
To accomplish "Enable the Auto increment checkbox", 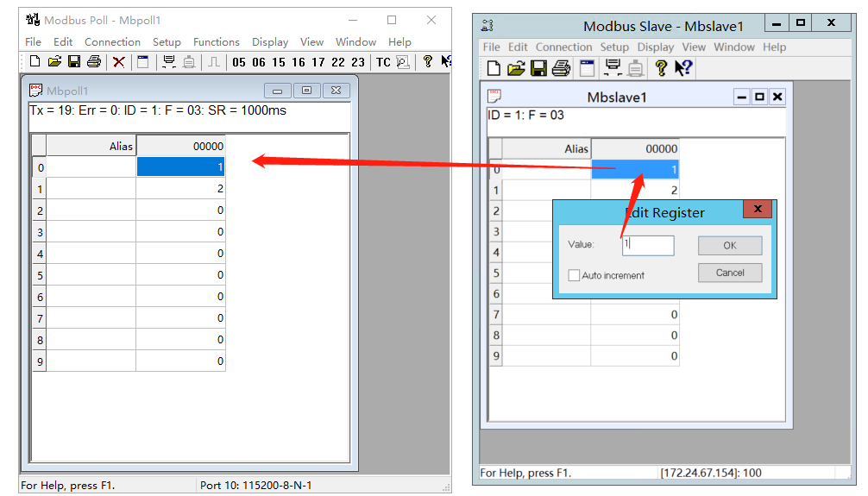I will 575,275.
